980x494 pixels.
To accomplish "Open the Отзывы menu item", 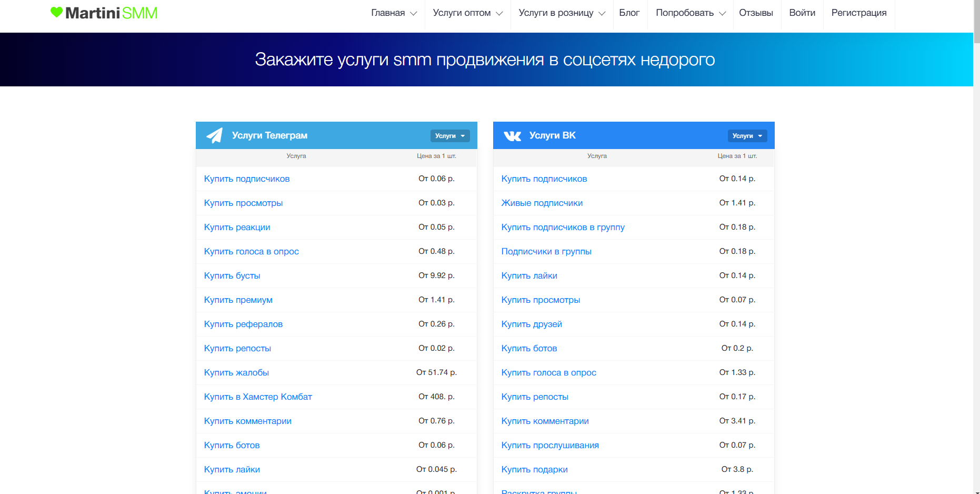I will [x=756, y=13].
